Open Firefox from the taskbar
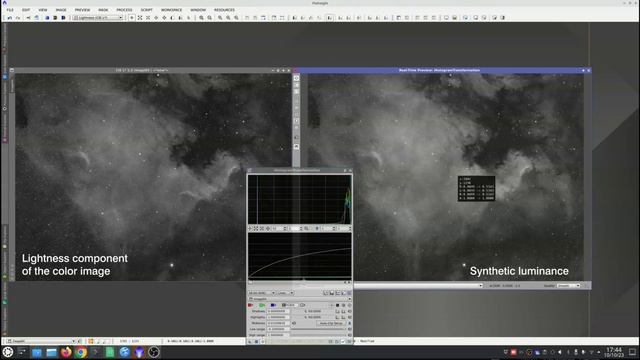The image size is (640, 360). click(x=66, y=352)
